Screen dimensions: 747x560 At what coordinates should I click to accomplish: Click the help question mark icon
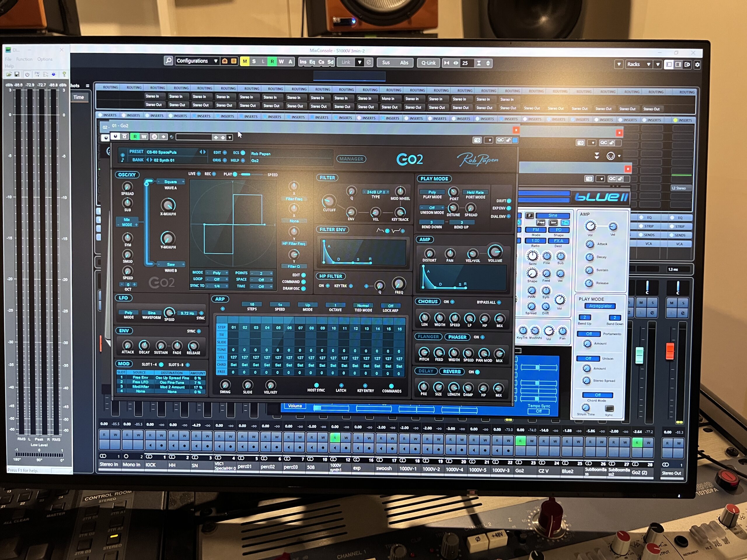tap(64, 74)
